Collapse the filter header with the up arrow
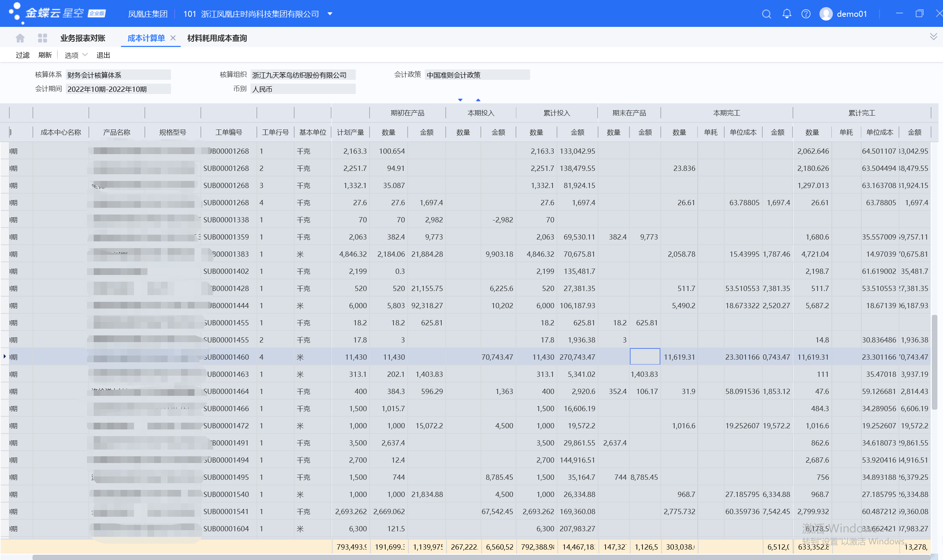Screen dimensions: 943x560 pyautogui.click(x=478, y=100)
